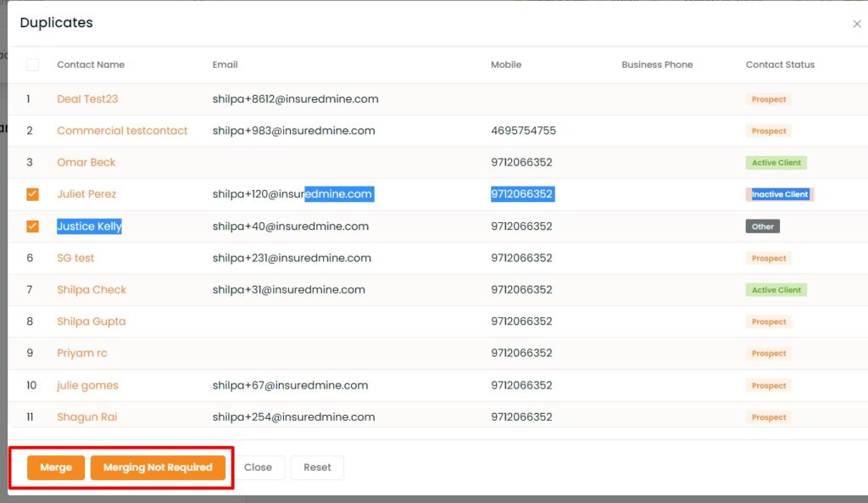
Task: Open the Shilpa Gupta contact
Action: (92, 321)
